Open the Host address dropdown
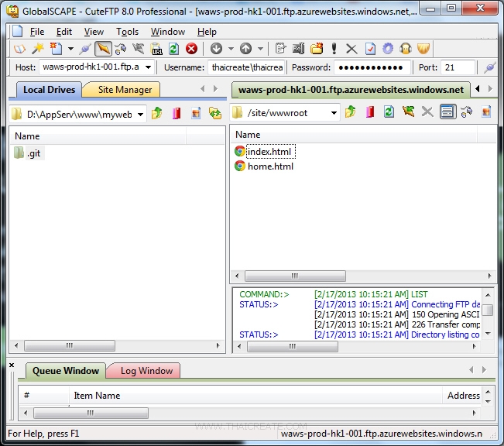Viewport: 504px width, 446px height. point(148,67)
